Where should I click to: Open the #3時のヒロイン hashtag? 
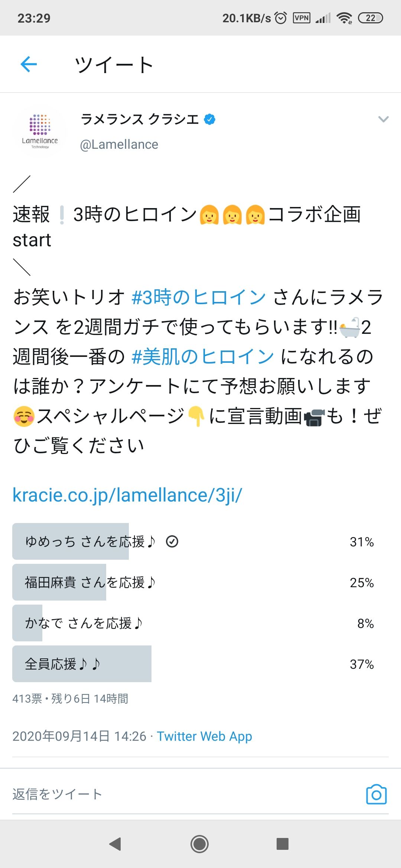[x=199, y=297]
